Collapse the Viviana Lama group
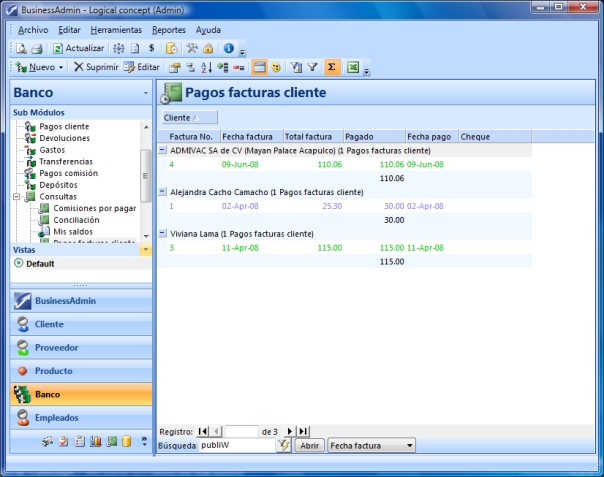 tap(163, 233)
